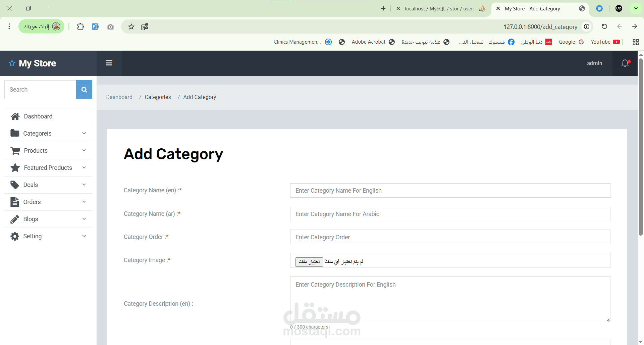Expand the Categoreis submenu chevron

coord(84,133)
